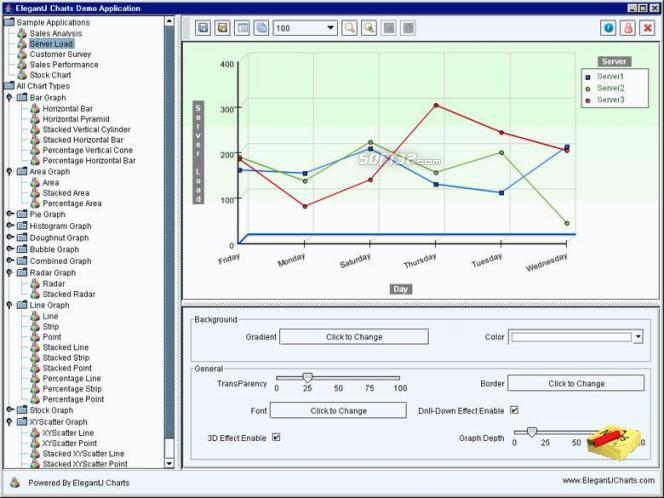664x498 pixels.
Task: Expand the Pie Graph tree node
Action: point(10,214)
